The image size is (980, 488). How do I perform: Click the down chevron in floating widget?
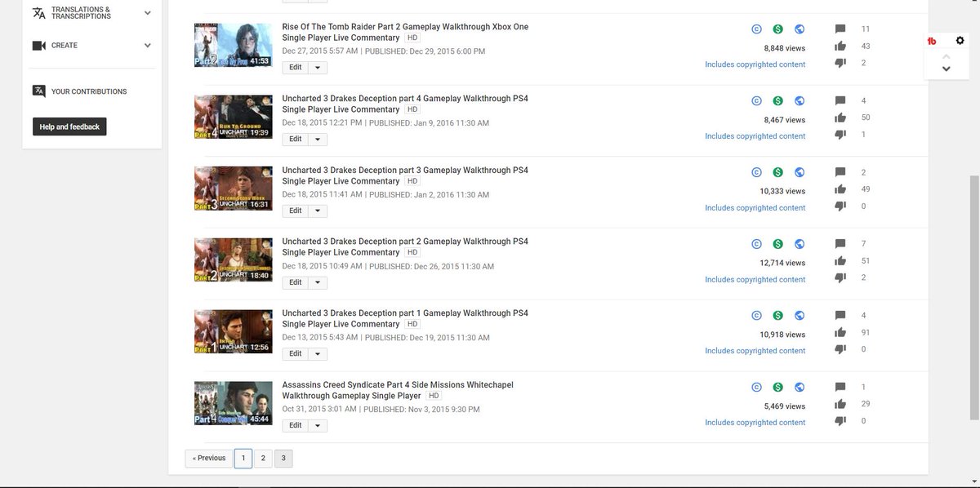tap(946, 69)
